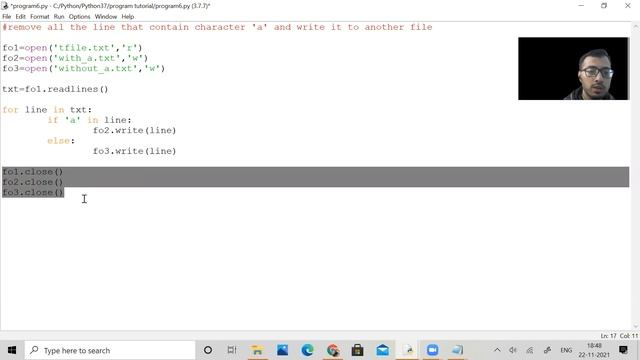Click the ENG language indicator
Image resolution: width=640 pixels, height=360 pixels.
(x=566, y=350)
